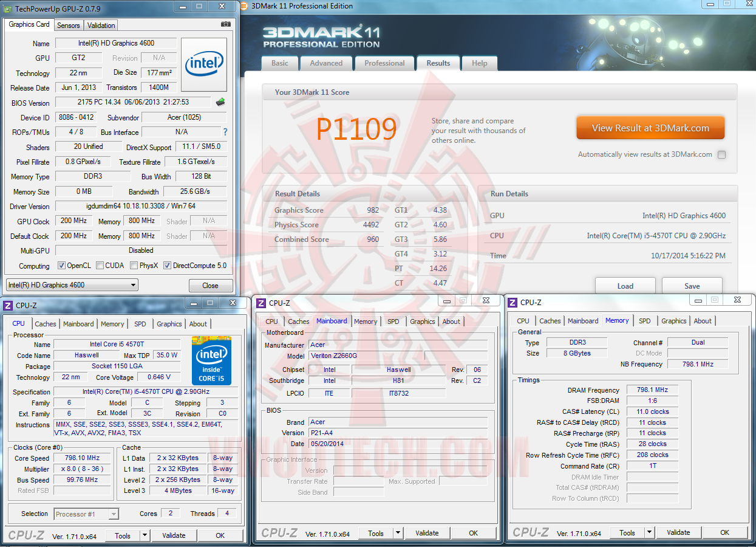Open Graphics Card tab in GPU-Z
Screen dimensions: 756x547
29,24
